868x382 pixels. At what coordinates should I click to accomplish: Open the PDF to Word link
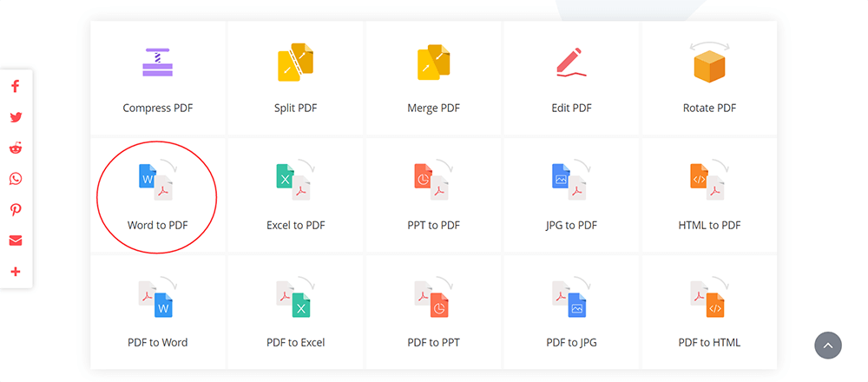point(158,342)
